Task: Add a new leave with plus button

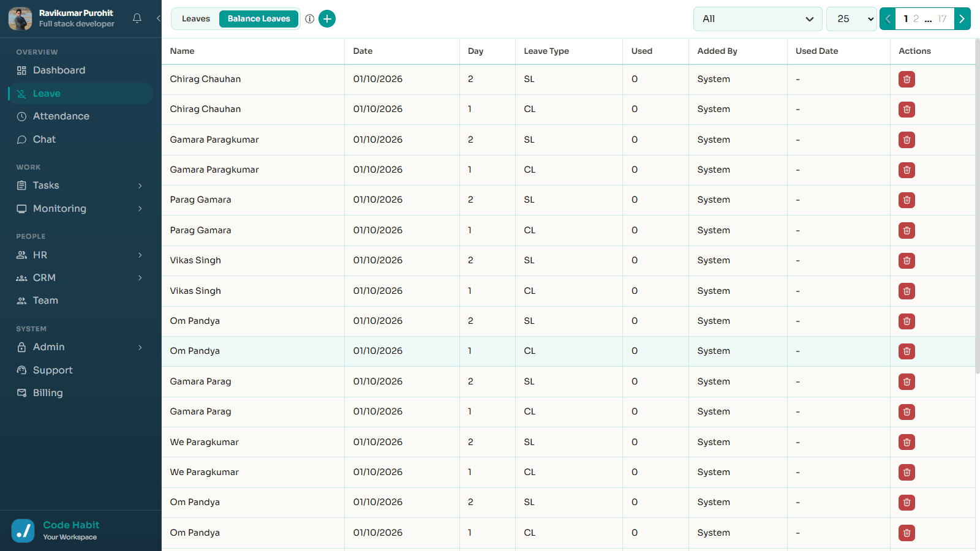Action: tap(327, 19)
